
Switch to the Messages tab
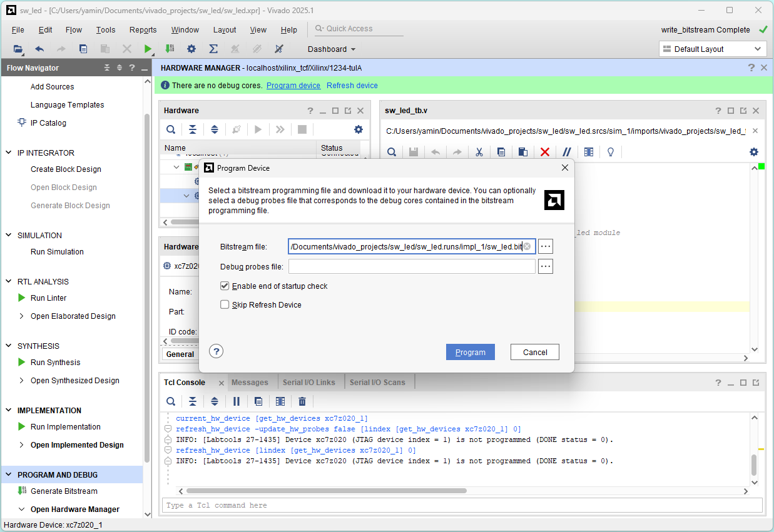250,383
